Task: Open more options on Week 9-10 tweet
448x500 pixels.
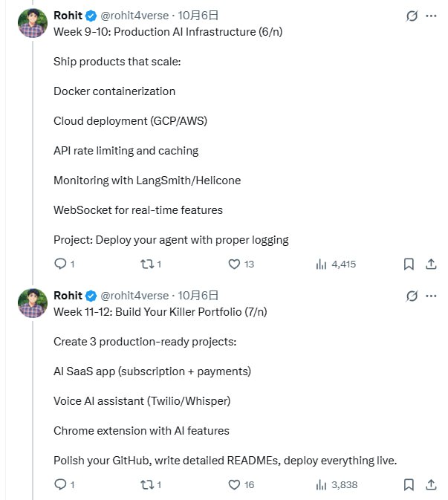Action: [431, 16]
